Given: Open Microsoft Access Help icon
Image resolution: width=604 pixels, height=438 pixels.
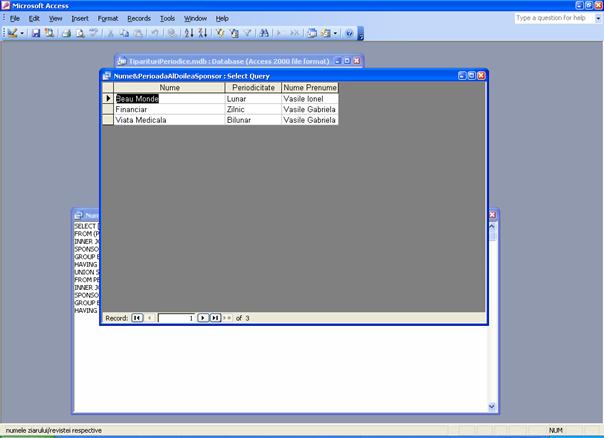Looking at the screenshot, I should 349,33.
